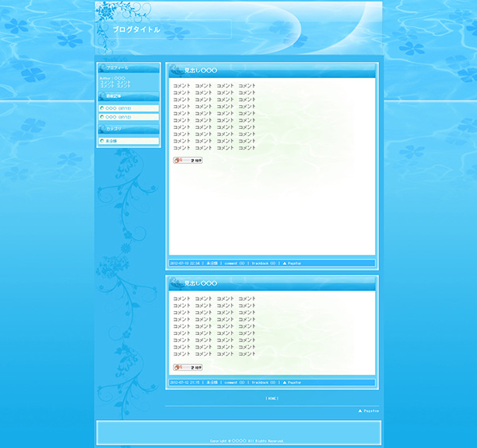
Task: Go to the HOME link below the posts
Action: [272, 399]
